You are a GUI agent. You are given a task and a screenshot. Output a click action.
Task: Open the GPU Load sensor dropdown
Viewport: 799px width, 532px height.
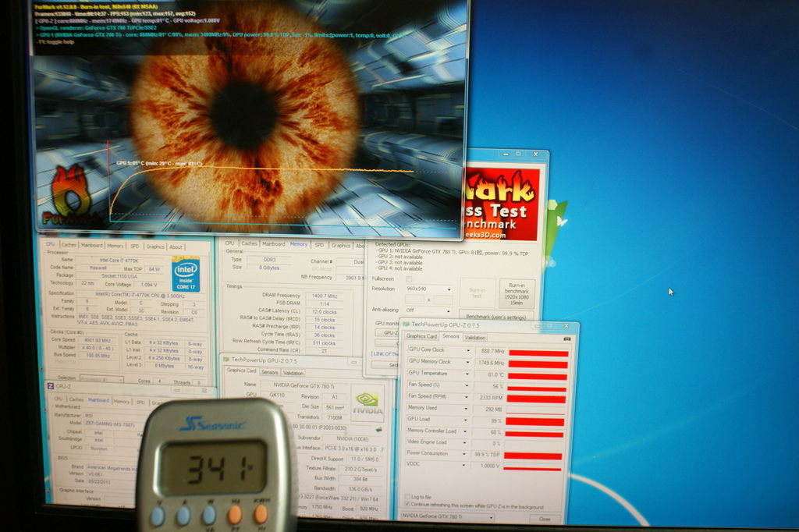[465, 420]
